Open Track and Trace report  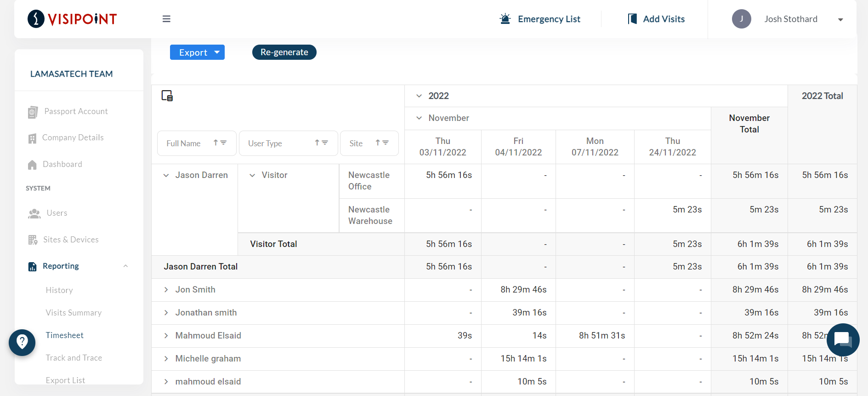[x=74, y=358]
